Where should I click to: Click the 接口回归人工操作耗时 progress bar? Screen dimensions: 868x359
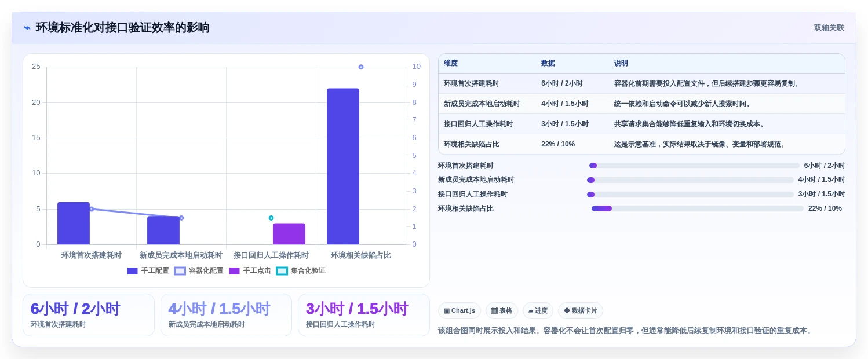point(690,195)
